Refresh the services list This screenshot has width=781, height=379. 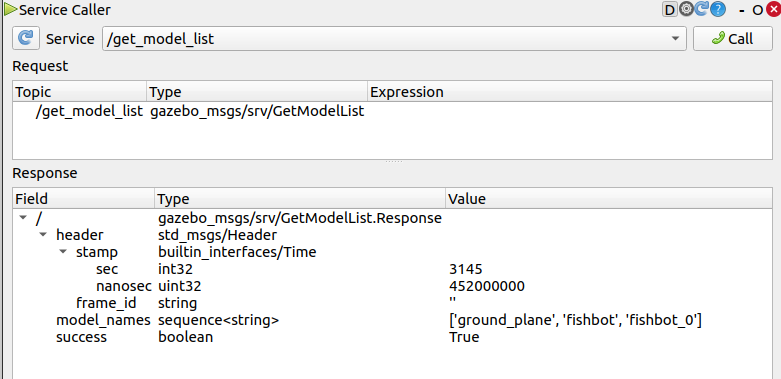(x=25, y=38)
